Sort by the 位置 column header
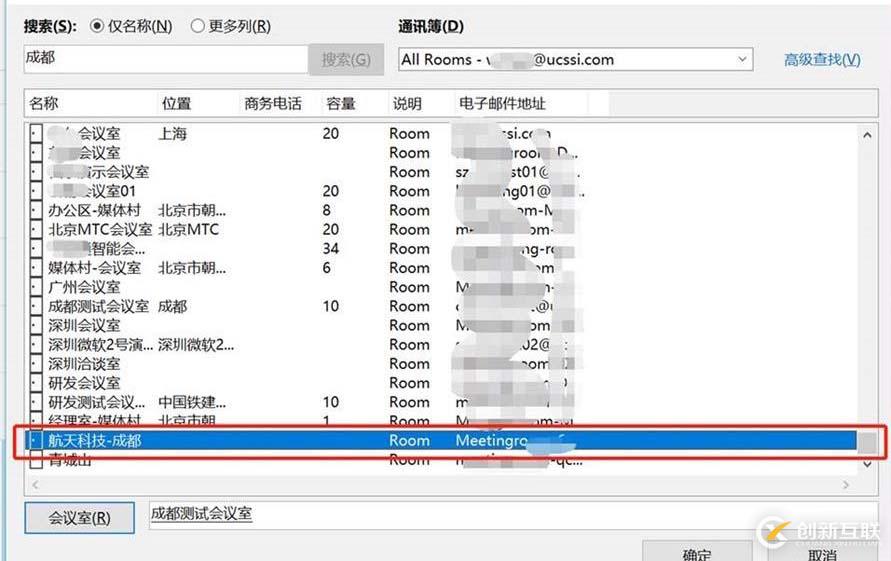Screen dimensions: 891x561 176,103
